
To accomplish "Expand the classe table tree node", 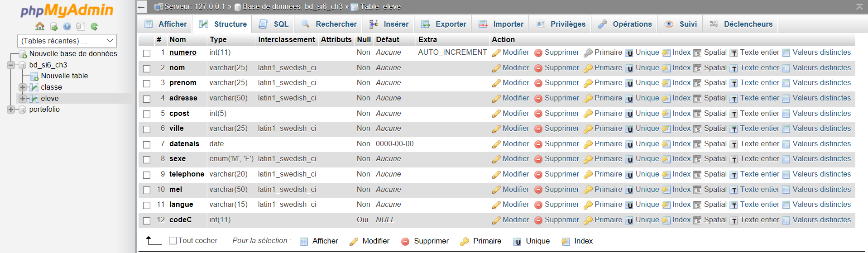I will (22, 87).
